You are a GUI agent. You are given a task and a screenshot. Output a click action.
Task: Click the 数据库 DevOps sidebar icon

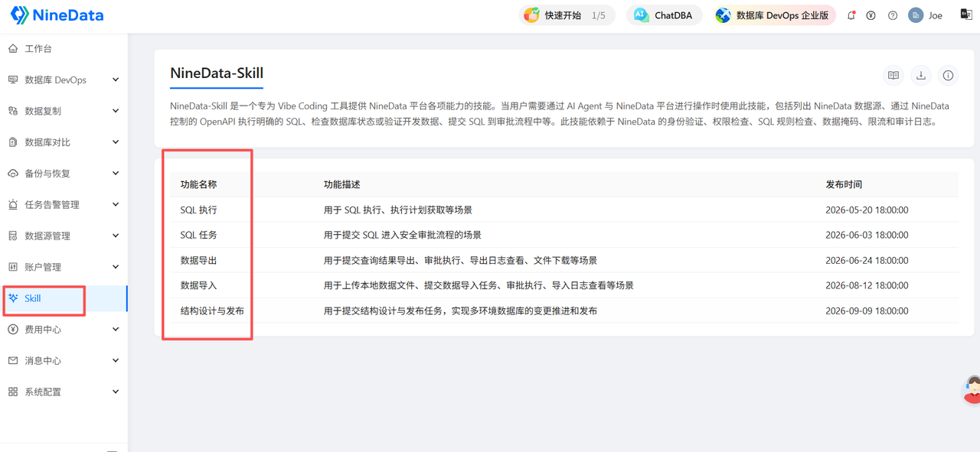pyautogui.click(x=13, y=80)
